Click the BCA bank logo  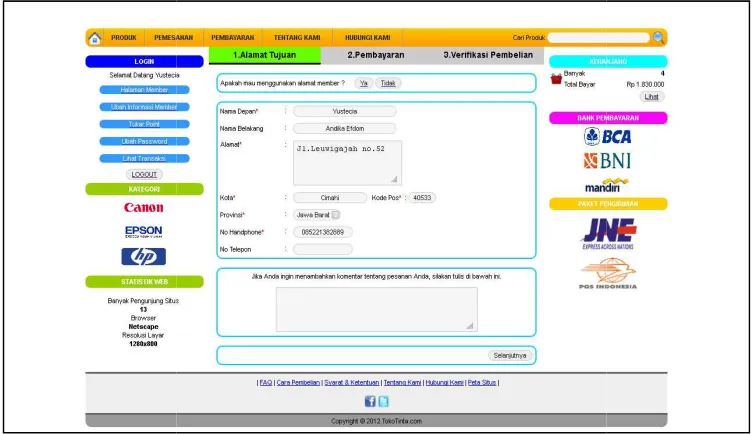608,136
